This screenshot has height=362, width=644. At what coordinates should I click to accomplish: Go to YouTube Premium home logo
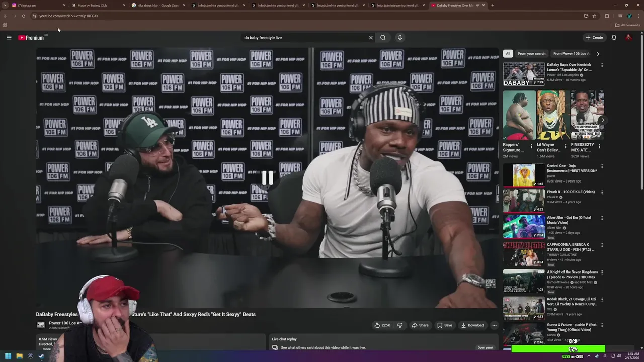click(31, 38)
